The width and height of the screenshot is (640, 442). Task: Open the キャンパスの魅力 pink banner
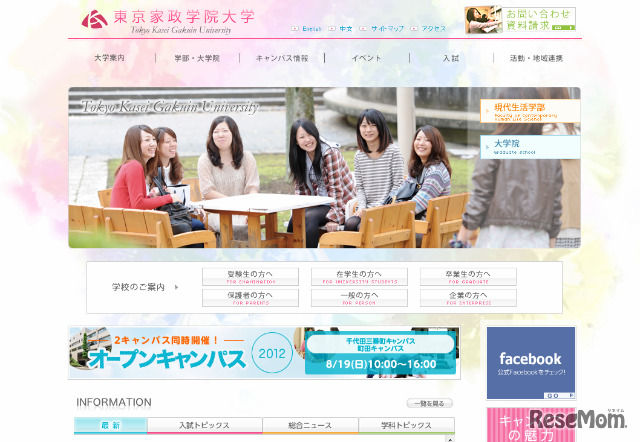click(x=531, y=425)
